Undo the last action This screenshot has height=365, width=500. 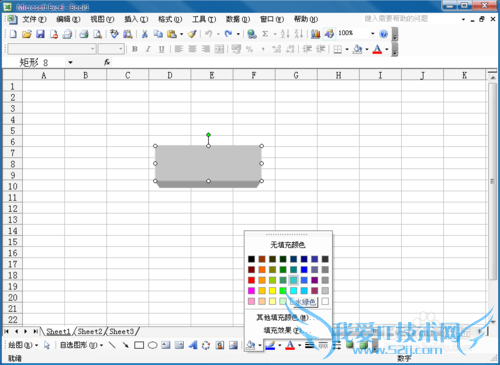209,34
